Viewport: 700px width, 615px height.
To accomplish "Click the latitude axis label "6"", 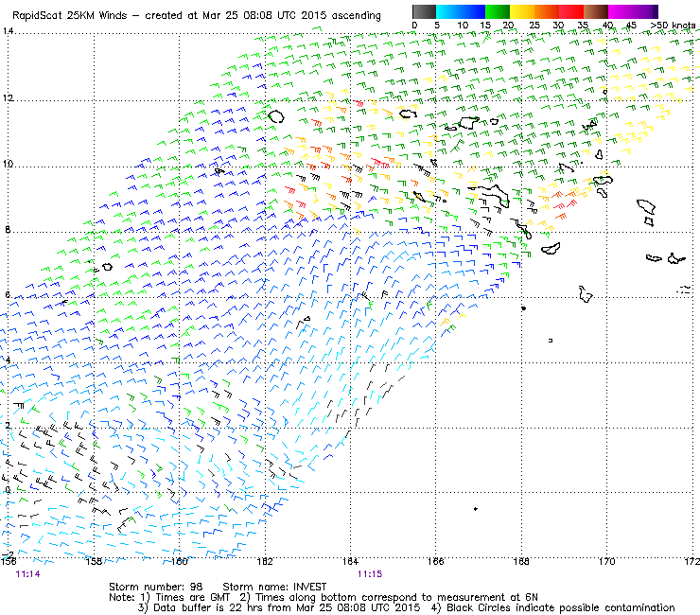I will coord(8,295).
